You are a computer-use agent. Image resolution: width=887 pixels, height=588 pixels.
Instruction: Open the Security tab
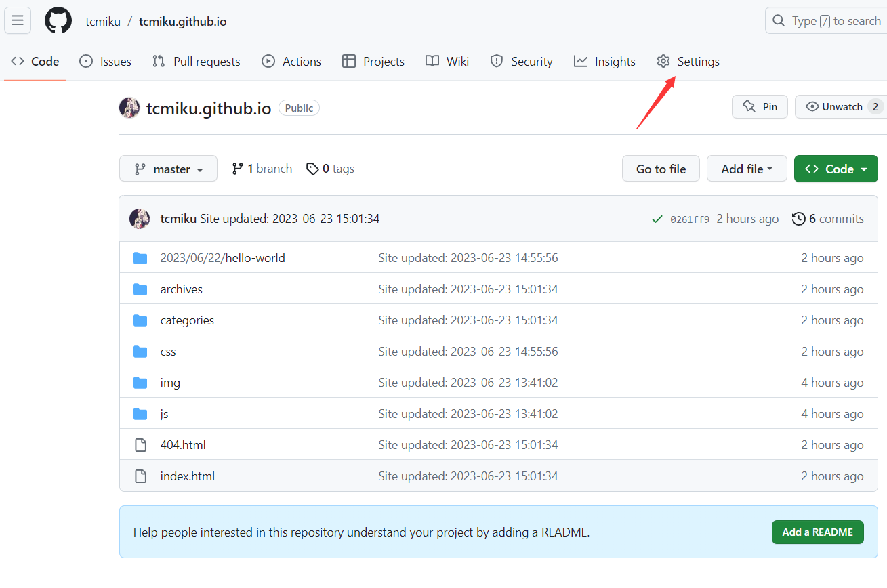click(522, 62)
